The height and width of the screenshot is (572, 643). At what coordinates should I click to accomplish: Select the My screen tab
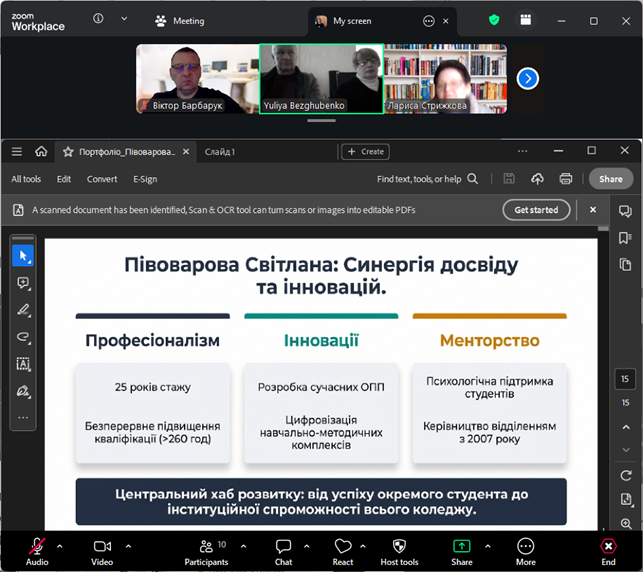[352, 21]
